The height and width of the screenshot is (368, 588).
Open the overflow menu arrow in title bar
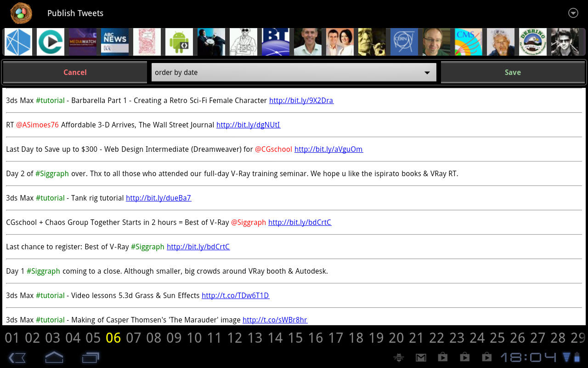pyautogui.click(x=573, y=13)
